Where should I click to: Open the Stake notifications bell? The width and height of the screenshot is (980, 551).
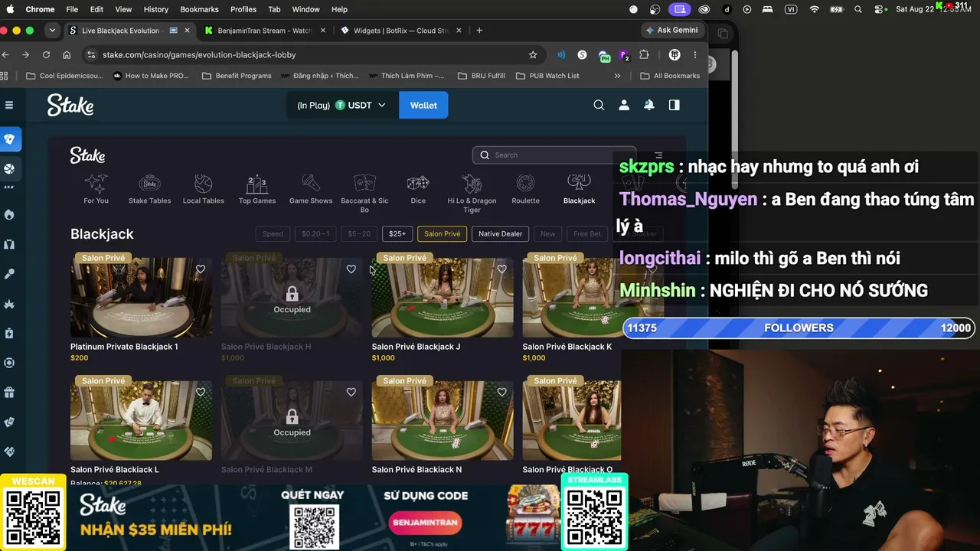click(x=649, y=105)
